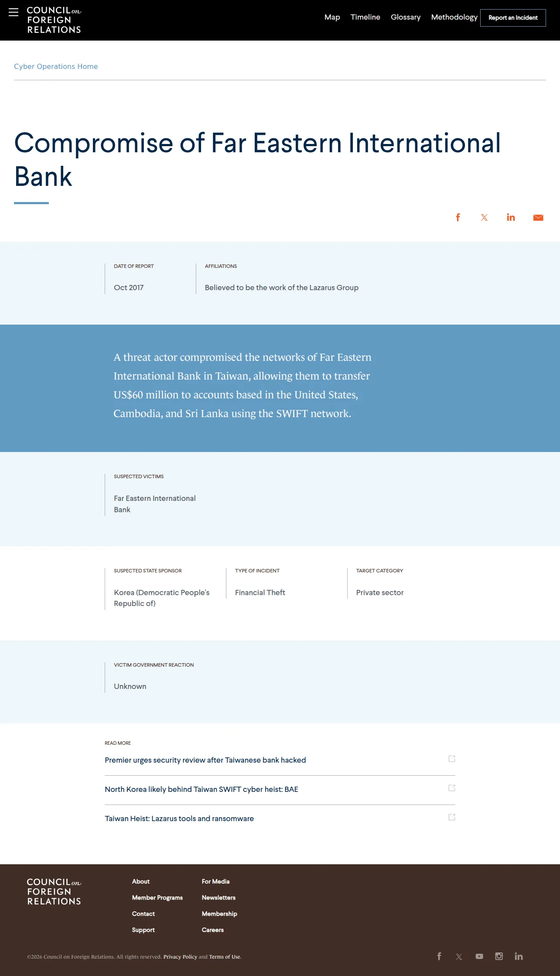Open the Careers footer link
The width and height of the screenshot is (560, 976).
tap(213, 930)
